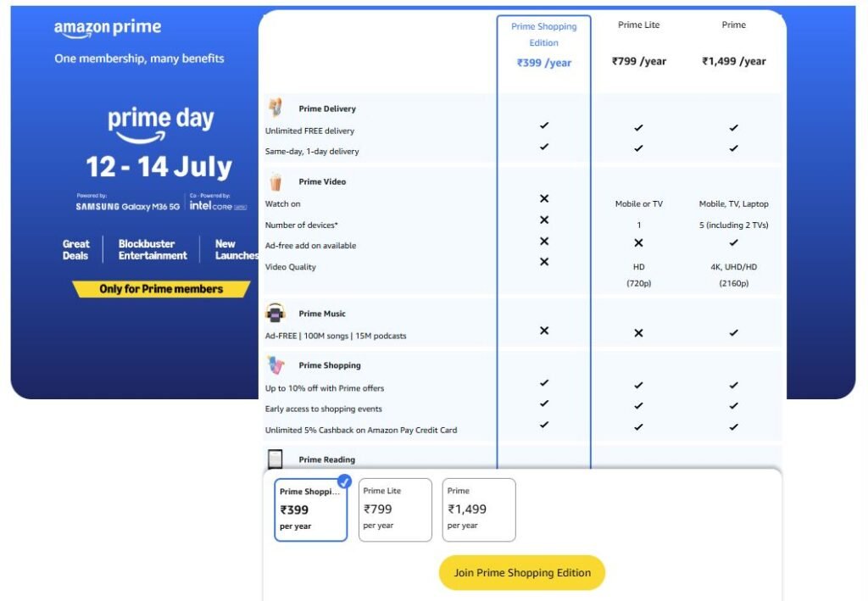Click the Prime Delivery parcel icon
Viewport: 868px width, 601px height.
click(x=275, y=108)
